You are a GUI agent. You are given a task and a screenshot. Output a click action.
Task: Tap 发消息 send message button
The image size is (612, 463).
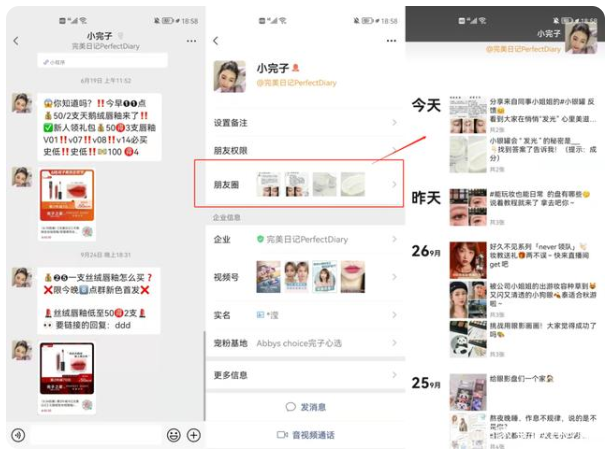(306, 407)
